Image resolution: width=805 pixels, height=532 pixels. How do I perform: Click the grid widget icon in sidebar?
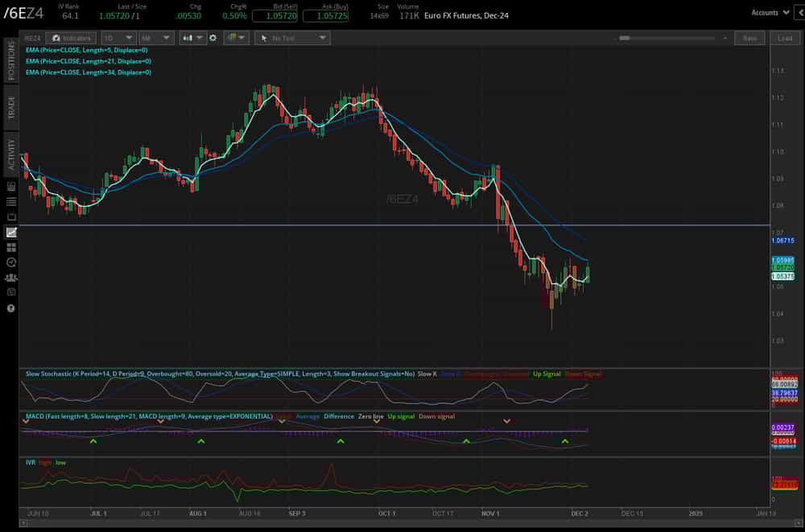[10, 245]
